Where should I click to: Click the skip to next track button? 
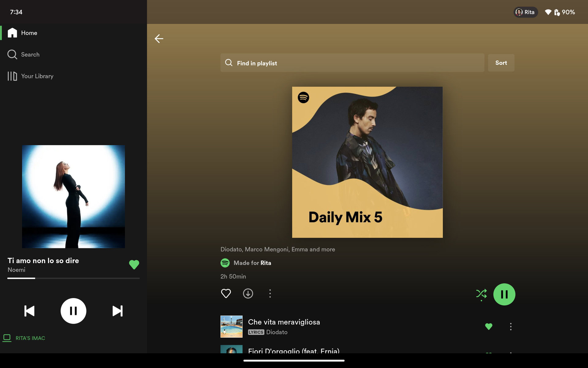(118, 311)
